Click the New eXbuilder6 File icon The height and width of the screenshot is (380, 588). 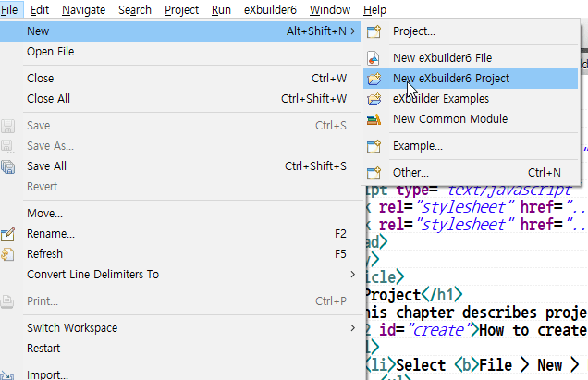(374, 58)
